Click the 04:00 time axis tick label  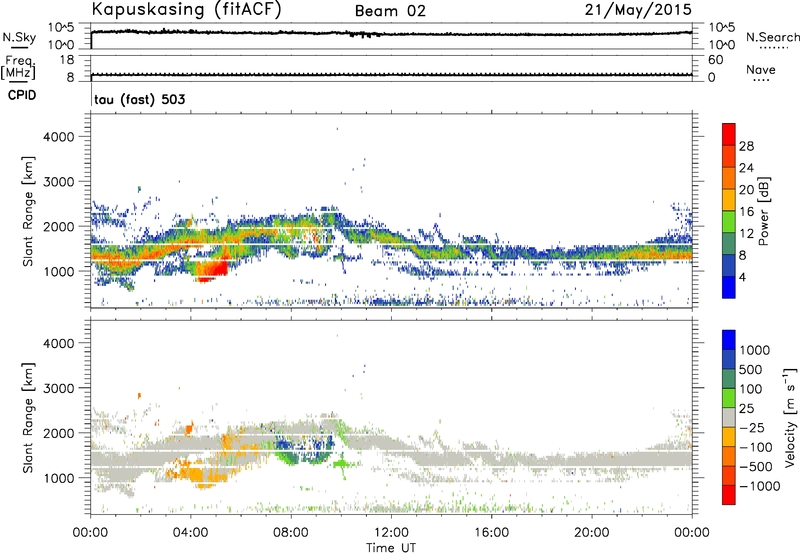click(190, 533)
